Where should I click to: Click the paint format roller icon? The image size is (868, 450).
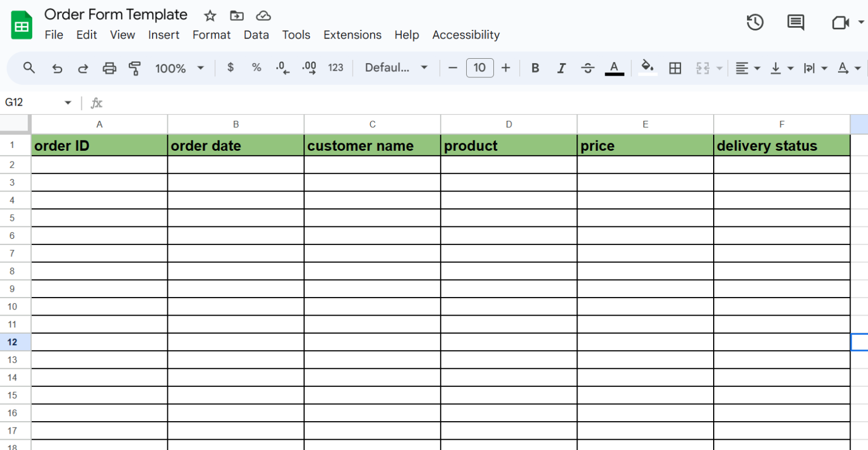(134, 68)
